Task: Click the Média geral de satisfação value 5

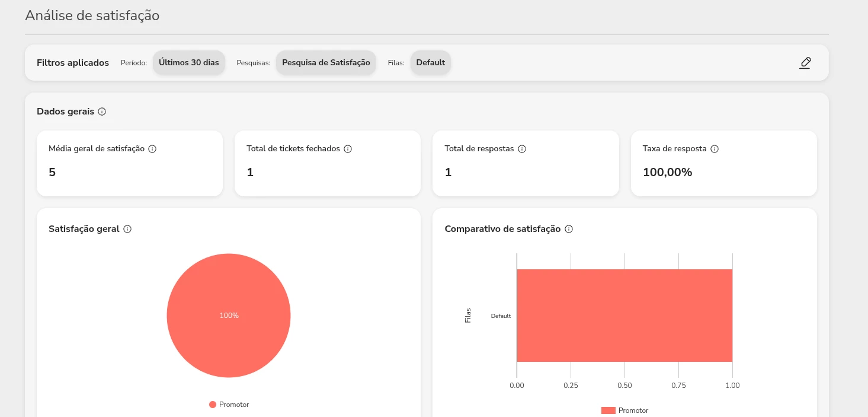Action: [52, 173]
